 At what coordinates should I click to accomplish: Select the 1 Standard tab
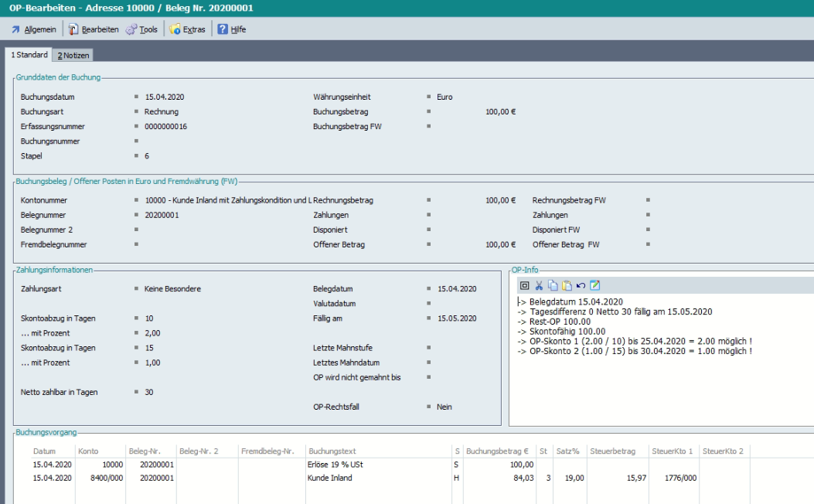(29, 55)
